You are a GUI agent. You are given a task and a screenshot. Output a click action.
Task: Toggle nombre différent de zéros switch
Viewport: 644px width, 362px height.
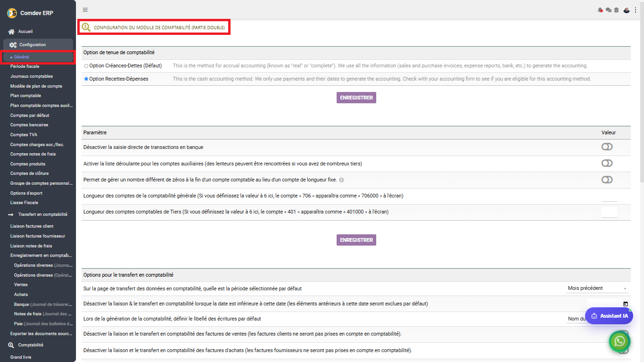(607, 180)
